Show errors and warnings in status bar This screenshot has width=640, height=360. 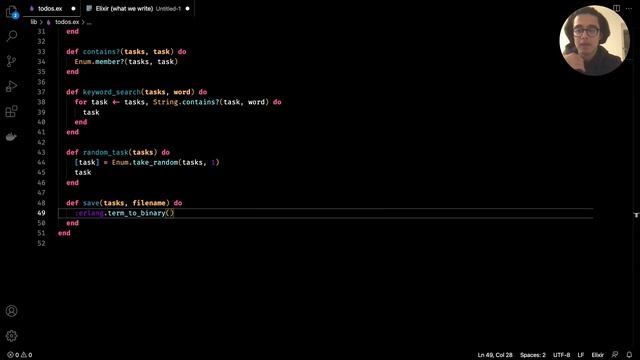(20, 355)
